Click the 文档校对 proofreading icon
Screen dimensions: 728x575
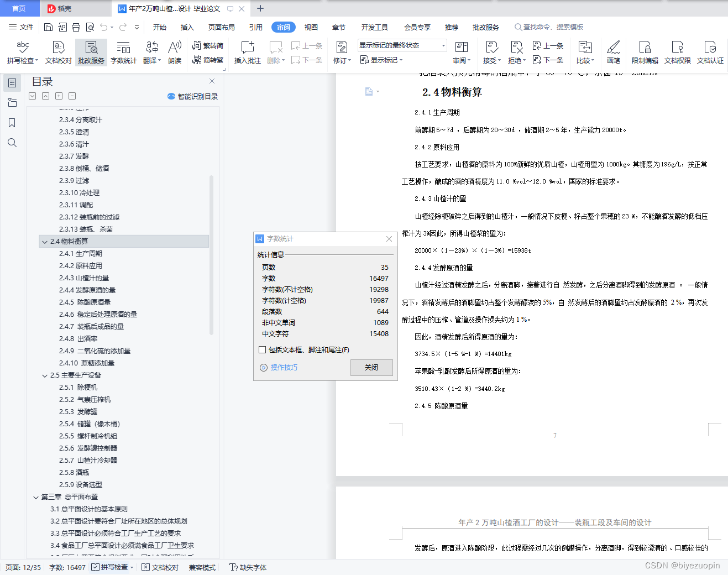(x=59, y=53)
